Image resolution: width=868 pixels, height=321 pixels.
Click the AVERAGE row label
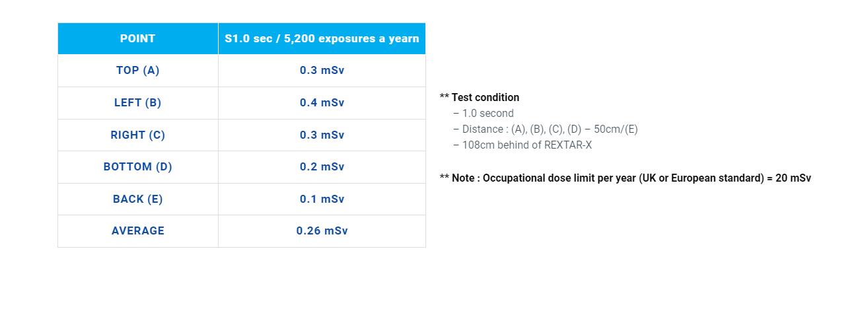(137, 231)
